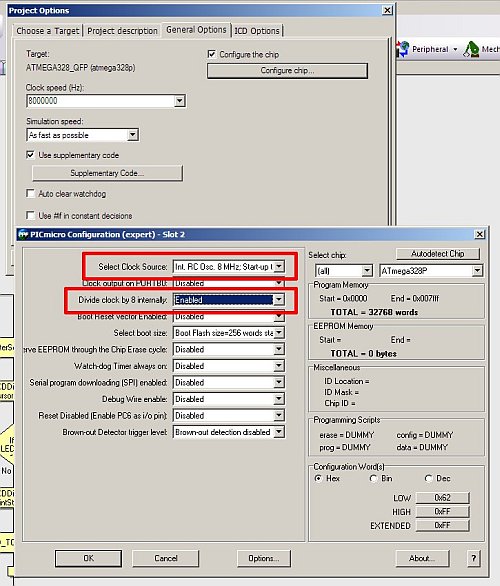
Task: Open Clock output on PORTB0 dropdown
Action: click(279, 283)
